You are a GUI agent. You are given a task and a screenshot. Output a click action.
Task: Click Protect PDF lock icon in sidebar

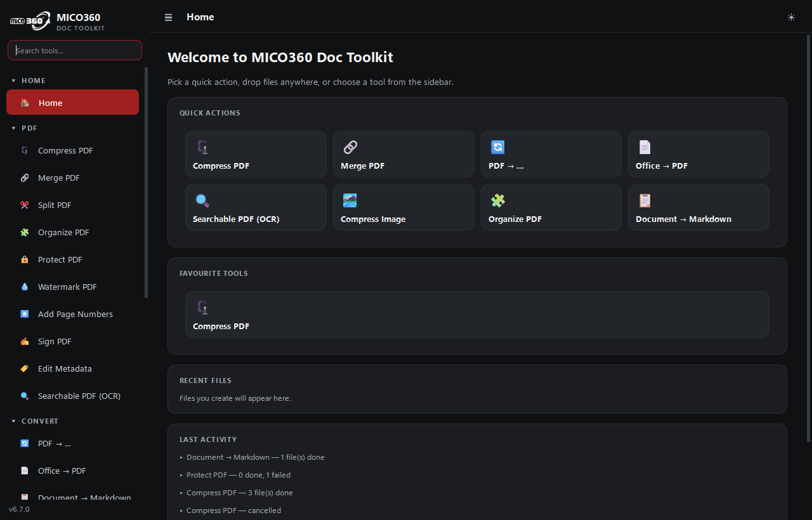pos(25,260)
